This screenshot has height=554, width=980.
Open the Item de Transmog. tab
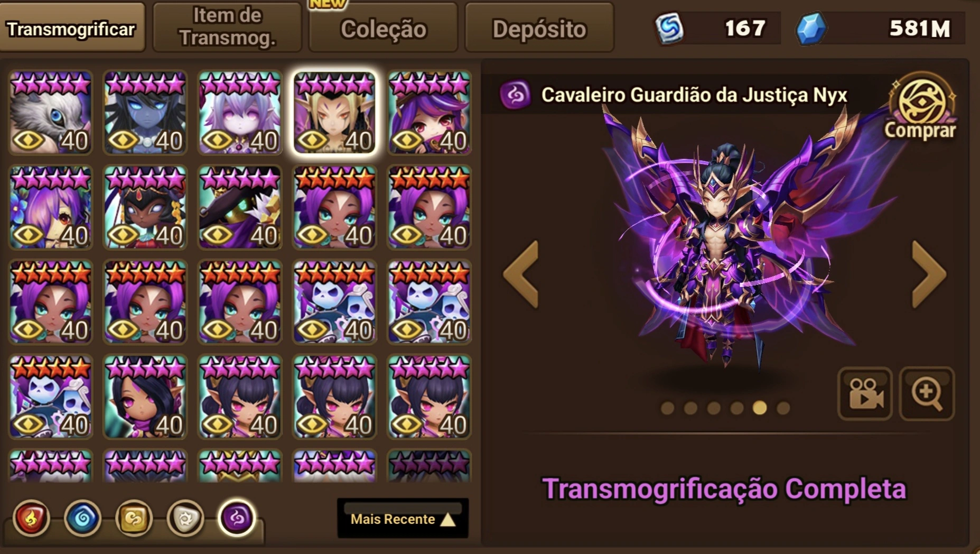(227, 28)
